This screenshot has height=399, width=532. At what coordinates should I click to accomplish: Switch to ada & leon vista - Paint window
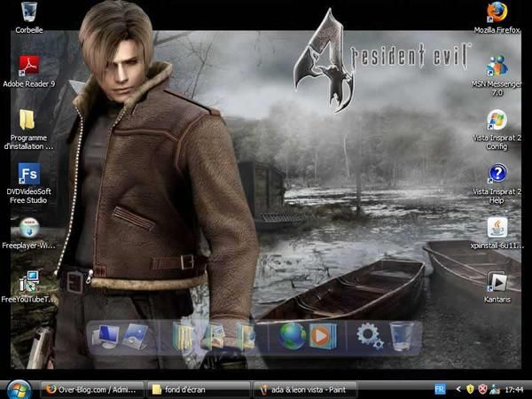305,390
